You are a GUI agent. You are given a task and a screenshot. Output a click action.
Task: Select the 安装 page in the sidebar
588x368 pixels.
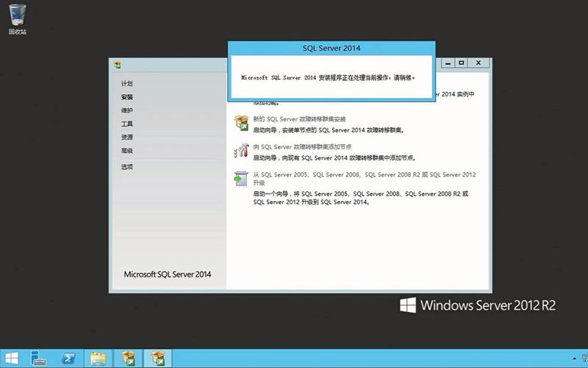coord(126,97)
